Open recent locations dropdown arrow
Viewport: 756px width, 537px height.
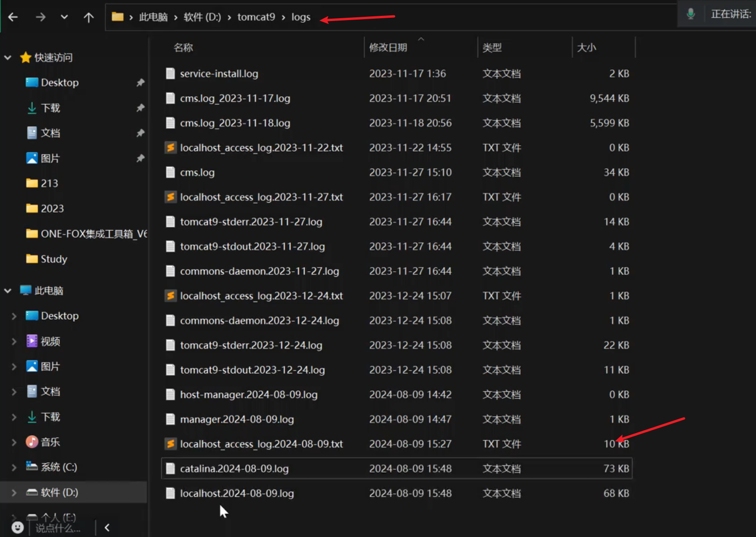click(x=64, y=17)
